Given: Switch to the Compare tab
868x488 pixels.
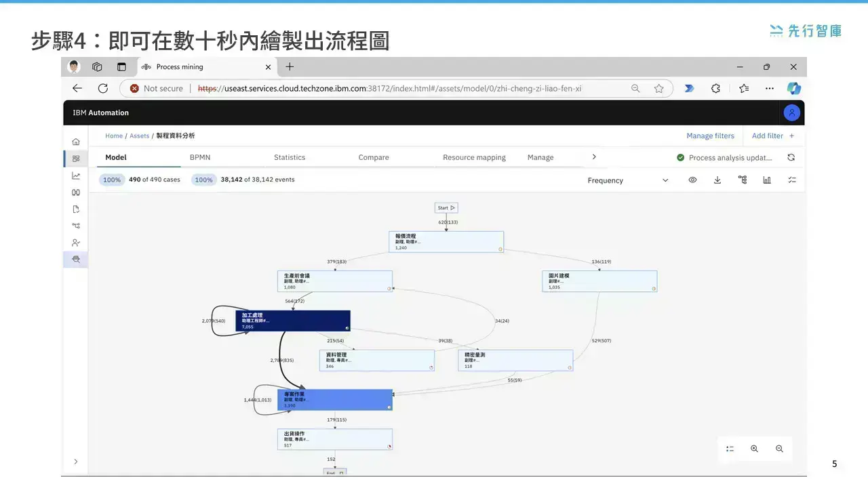Looking at the screenshot, I should (374, 157).
